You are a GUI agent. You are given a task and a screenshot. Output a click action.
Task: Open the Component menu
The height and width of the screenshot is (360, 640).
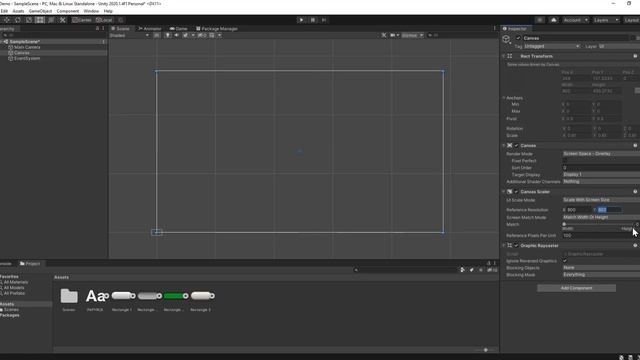(68, 11)
